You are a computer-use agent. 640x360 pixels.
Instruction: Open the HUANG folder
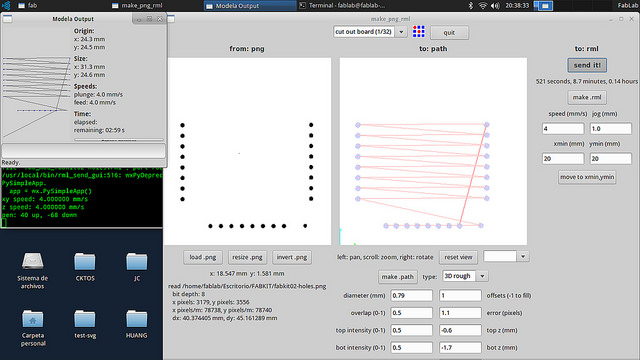coord(137,318)
